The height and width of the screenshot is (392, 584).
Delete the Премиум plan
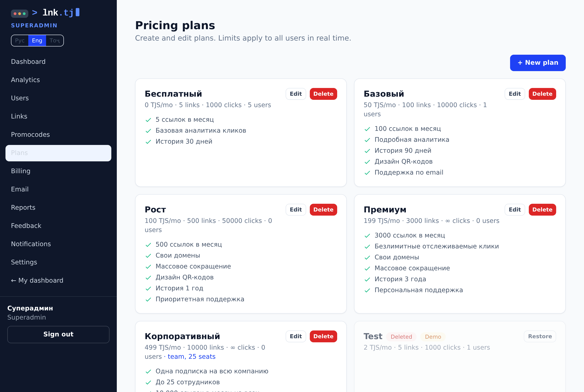[542, 210]
